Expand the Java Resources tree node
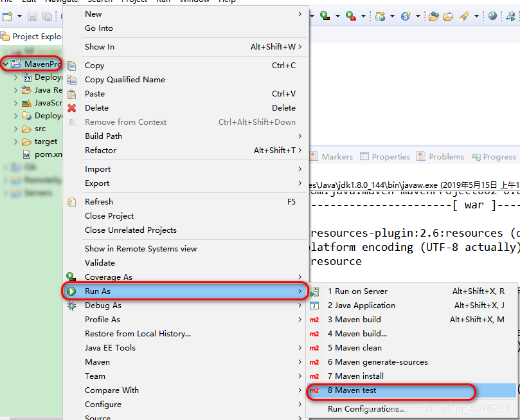Screen dimensions: 520x420 15,90
